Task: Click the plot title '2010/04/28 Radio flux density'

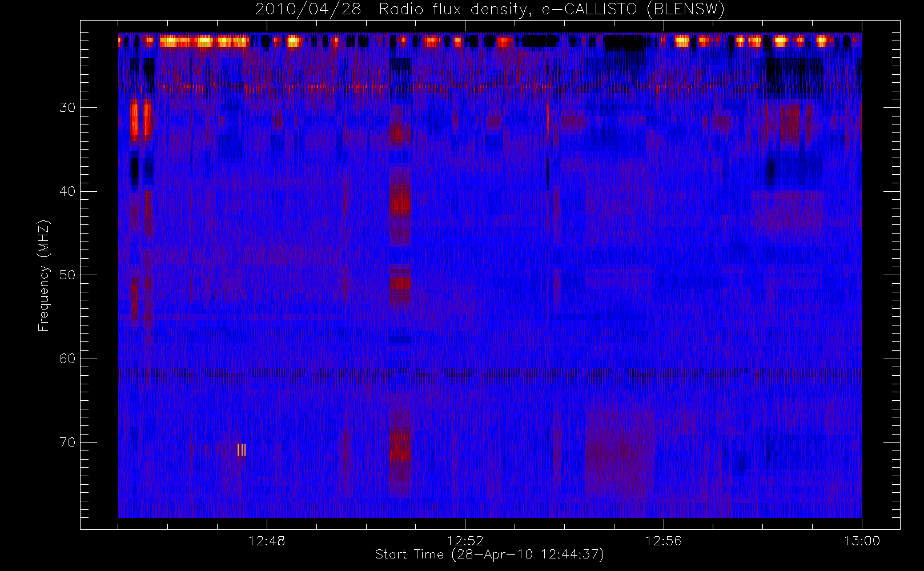Action: tap(490, 10)
